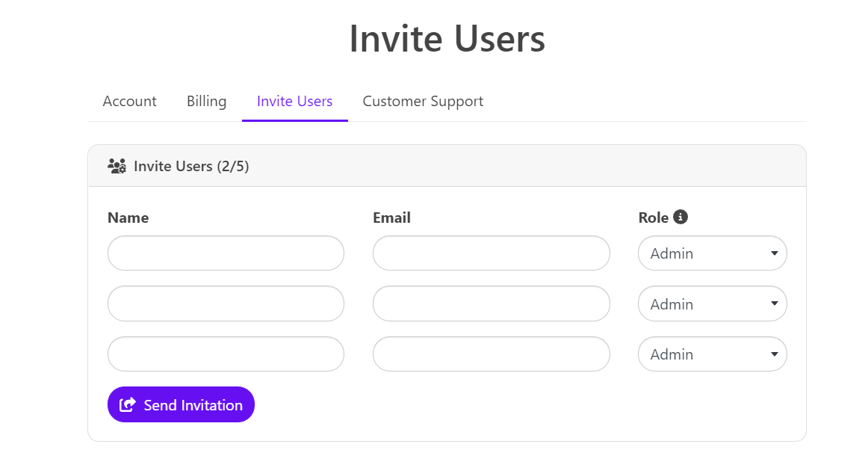The image size is (868, 450).
Task: Focus the second Name input field
Action: pyautogui.click(x=226, y=303)
